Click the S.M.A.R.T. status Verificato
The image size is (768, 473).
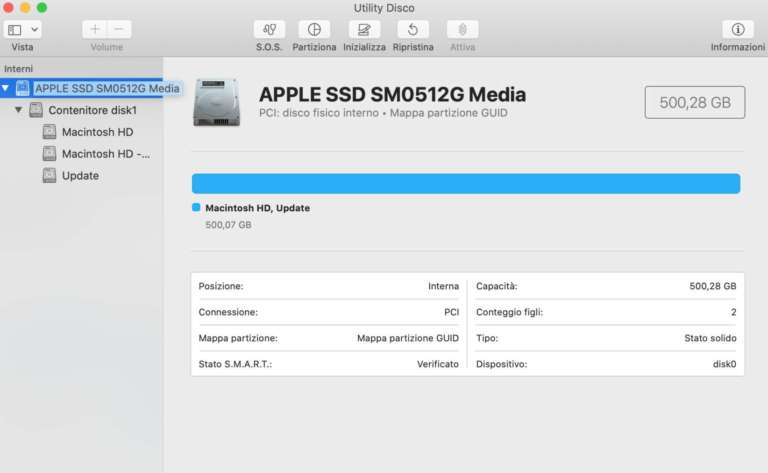point(438,364)
